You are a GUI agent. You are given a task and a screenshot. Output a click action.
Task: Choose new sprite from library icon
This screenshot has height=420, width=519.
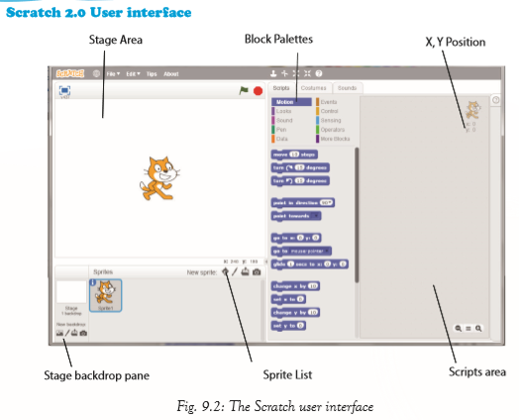(225, 272)
